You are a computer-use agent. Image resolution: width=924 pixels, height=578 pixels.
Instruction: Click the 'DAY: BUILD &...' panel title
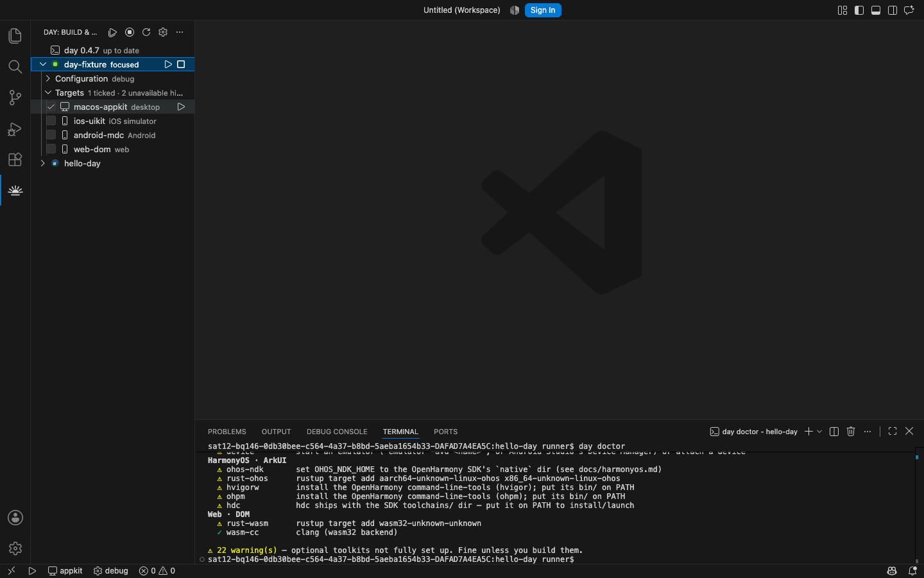click(x=71, y=32)
